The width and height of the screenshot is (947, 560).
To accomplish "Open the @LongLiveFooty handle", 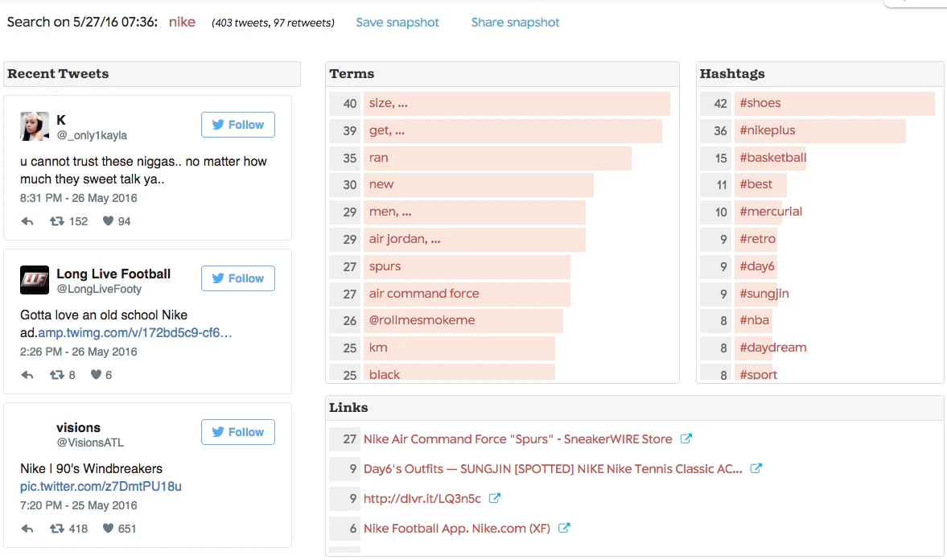I will [99, 289].
